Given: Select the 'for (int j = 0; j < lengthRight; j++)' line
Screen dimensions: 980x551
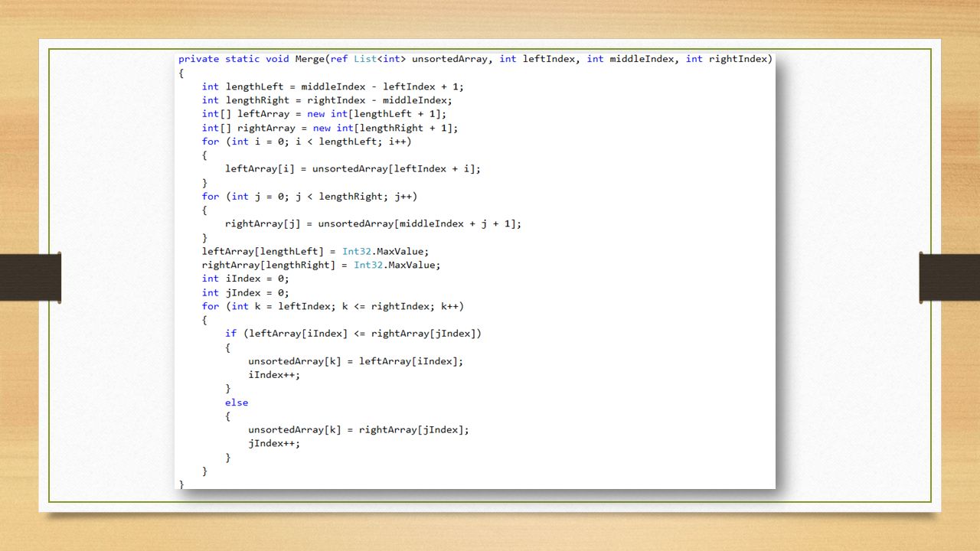Looking at the screenshot, I should pyautogui.click(x=309, y=197).
